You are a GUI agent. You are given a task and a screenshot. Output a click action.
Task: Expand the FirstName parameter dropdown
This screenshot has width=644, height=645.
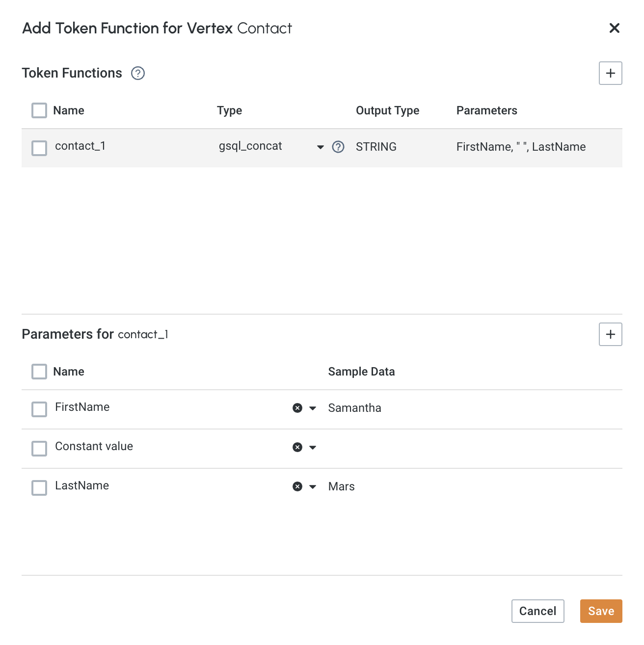[x=313, y=408]
